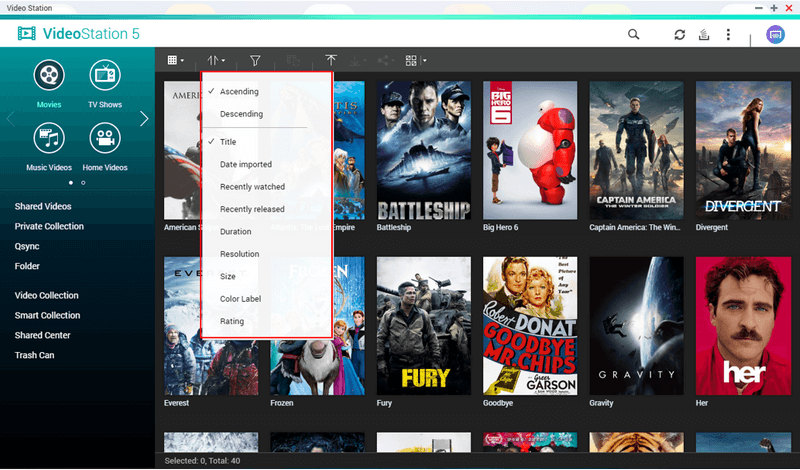This screenshot has width=800, height=470.
Task: Click the Gravity title text
Action: tap(601, 403)
